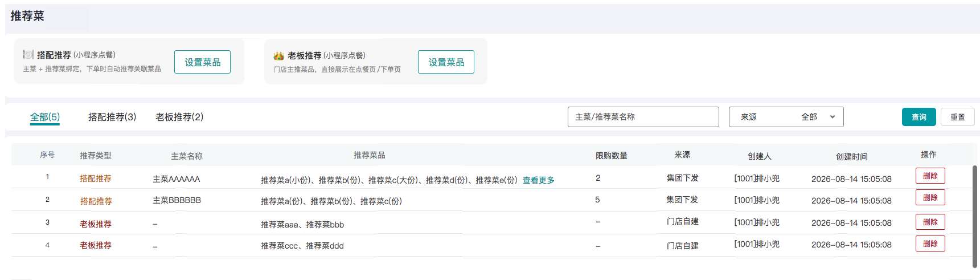Image resolution: width=980 pixels, height=280 pixels.
Task: Delete the 主菜AAAAAA row
Action: (x=930, y=176)
